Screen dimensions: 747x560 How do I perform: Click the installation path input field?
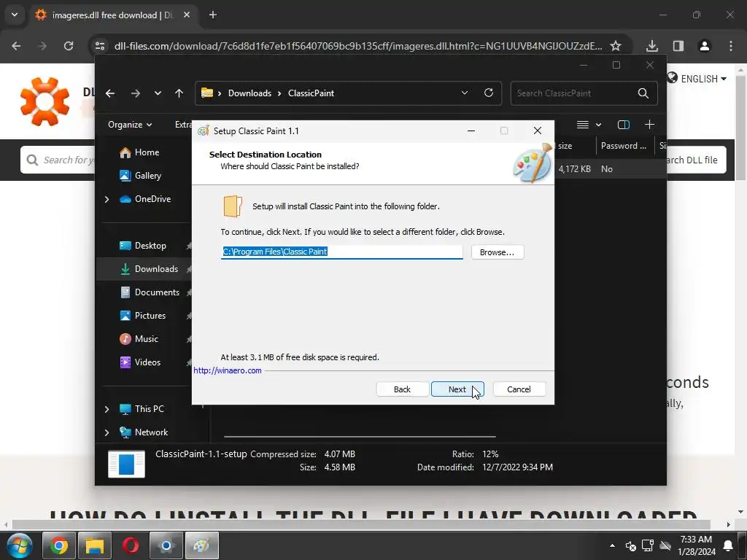coord(341,252)
